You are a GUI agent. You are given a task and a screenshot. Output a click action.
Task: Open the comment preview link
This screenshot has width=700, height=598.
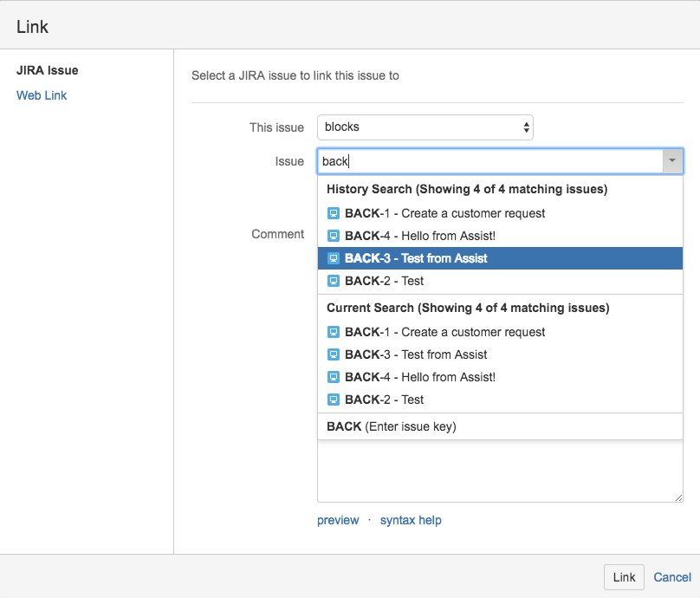pyautogui.click(x=338, y=520)
